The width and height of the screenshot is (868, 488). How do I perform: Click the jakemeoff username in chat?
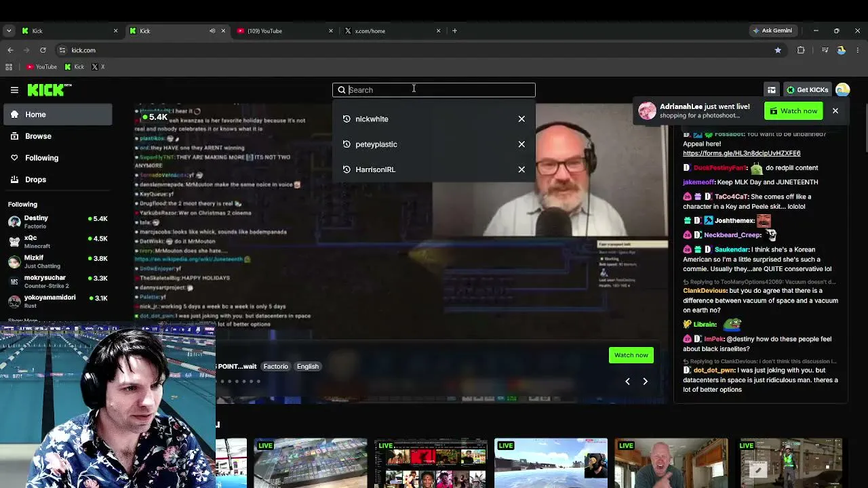coord(698,182)
